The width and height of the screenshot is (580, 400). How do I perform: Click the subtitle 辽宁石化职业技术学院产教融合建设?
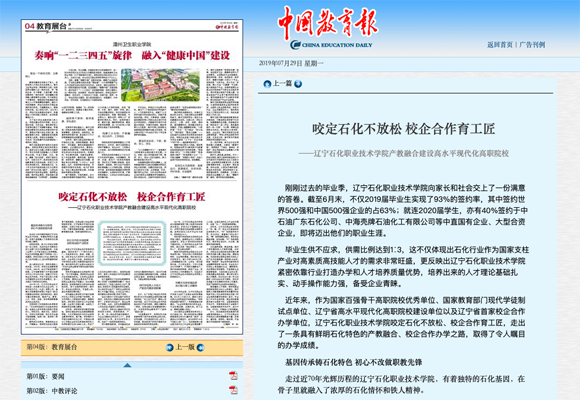[404, 154]
